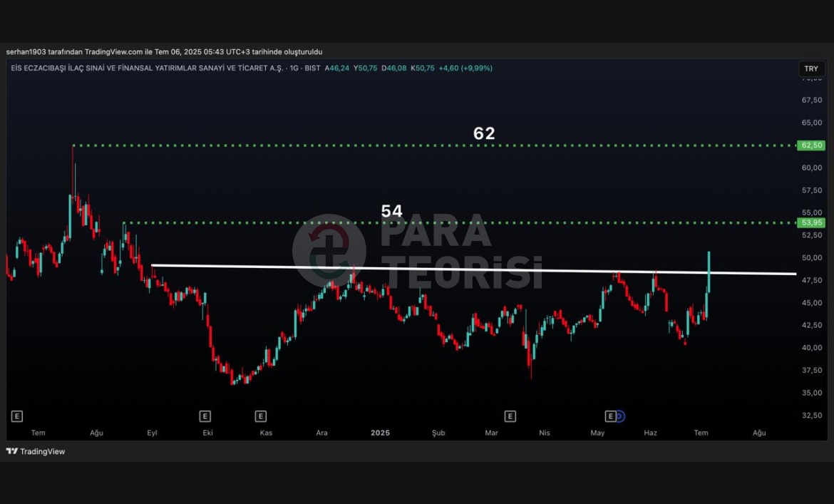
Task: Click the earnings marker between Mar and Nis
Action: coord(510,416)
